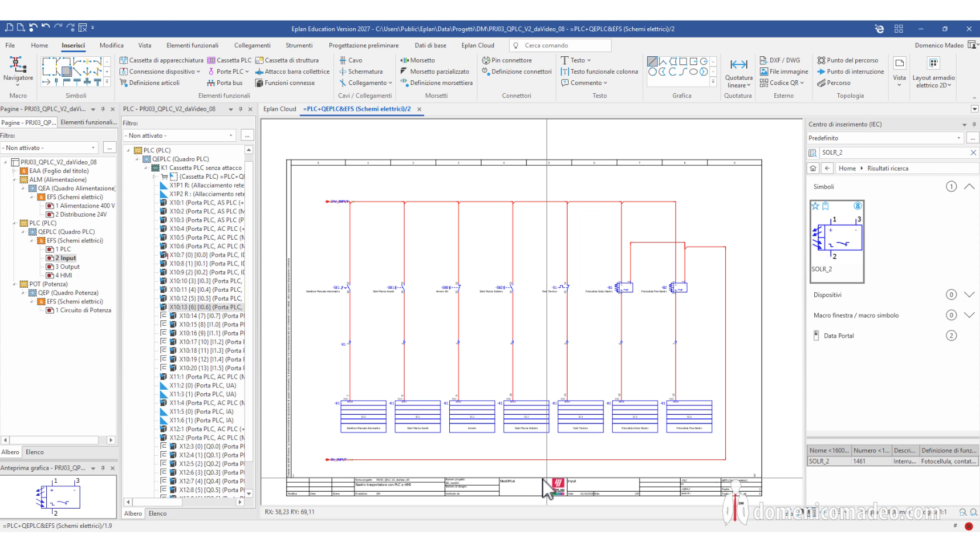The height and width of the screenshot is (549, 980).
Task: Insert Cassetta di struttura
Action: (287, 60)
